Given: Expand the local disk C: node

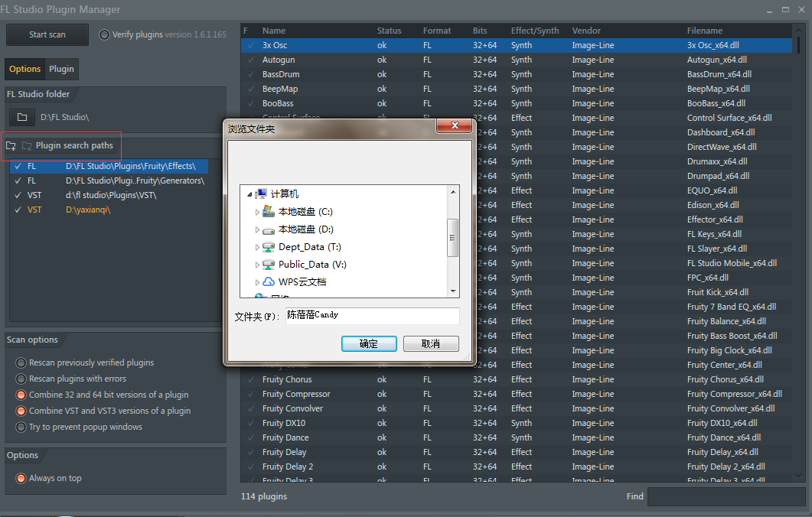Looking at the screenshot, I should [x=257, y=212].
